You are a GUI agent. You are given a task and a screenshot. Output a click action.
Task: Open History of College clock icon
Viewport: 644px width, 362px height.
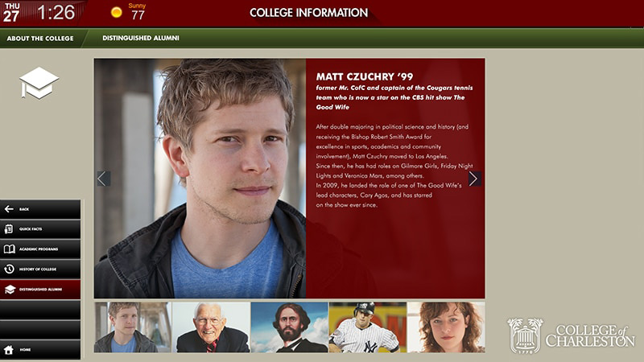click(9, 269)
